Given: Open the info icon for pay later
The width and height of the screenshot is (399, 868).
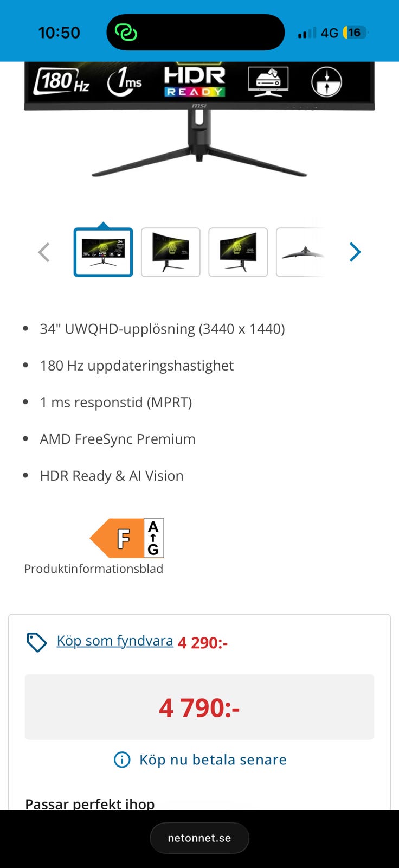Looking at the screenshot, I should click(x=122, y=759).
